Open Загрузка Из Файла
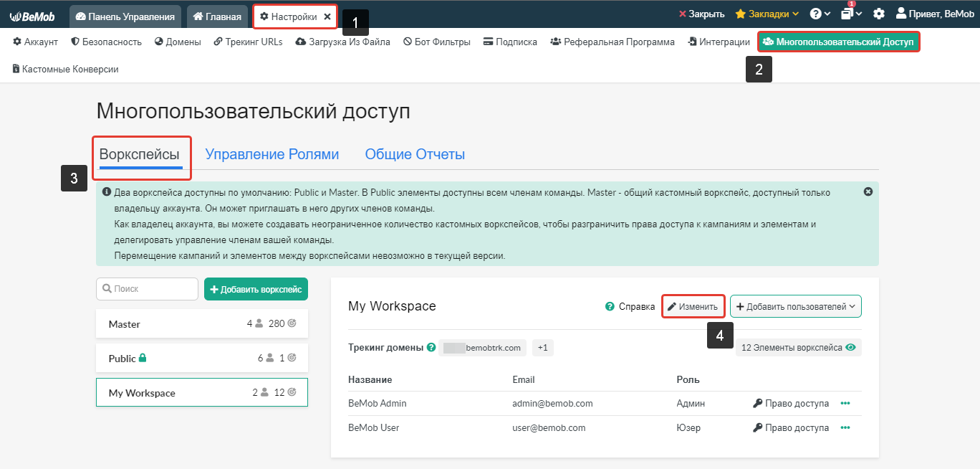Screen dimensions: 980x469 coord(342,42)
